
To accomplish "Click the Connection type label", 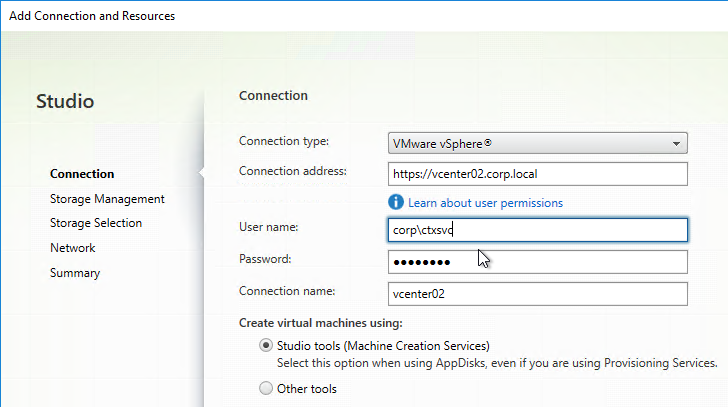I will pyautogui.click(x=284, y=141).
